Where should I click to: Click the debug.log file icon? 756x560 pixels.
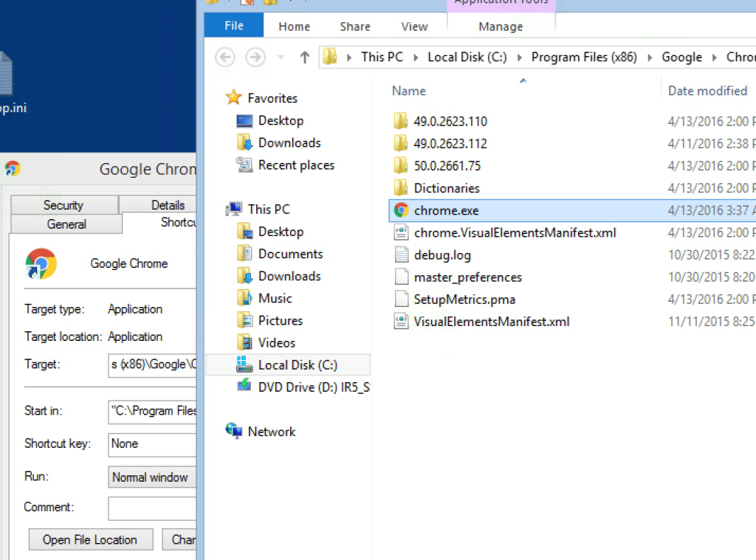click(x=401, y=255)
